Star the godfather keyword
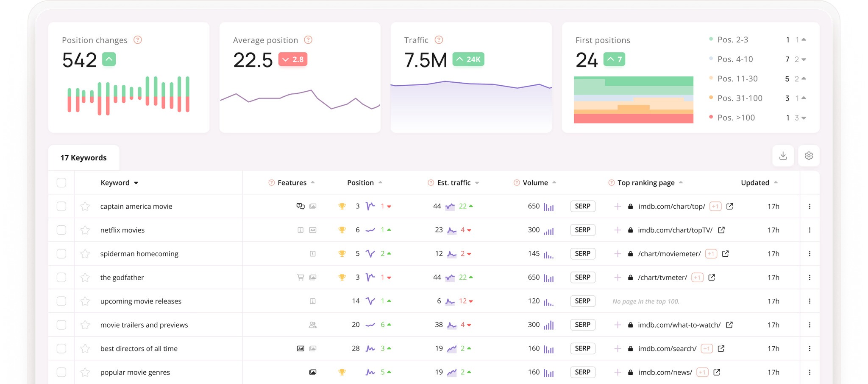868x384 pixels. pos(85,277)
